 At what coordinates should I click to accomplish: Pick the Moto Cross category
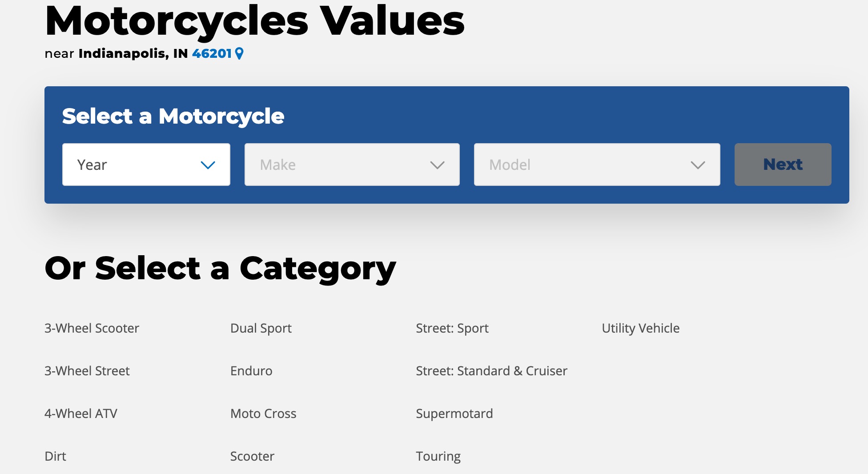(x=263, y=414)
